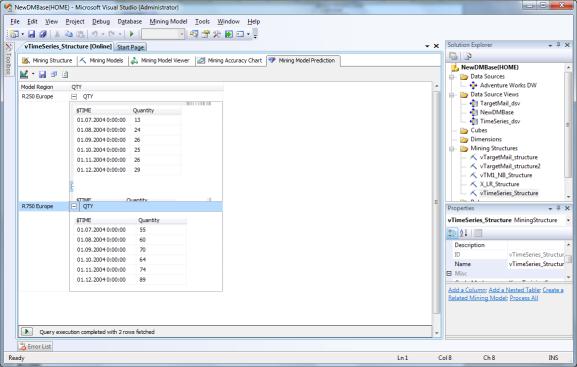Screen dimensions: 577x367
Task: Click the Process All link
Action: point(524,298)
